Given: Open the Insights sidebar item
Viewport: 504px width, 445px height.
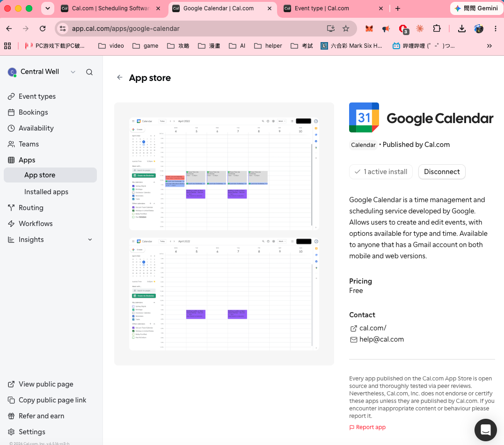Looking at the screenshot, I should pyautogui.click(x=31, y=240).
